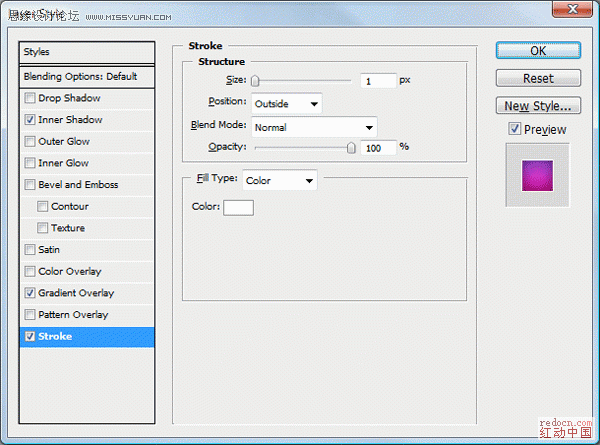This screenshot has height=445, width=600.
Task: Enable the Contour checkbox
Action: tap(42, 207)
